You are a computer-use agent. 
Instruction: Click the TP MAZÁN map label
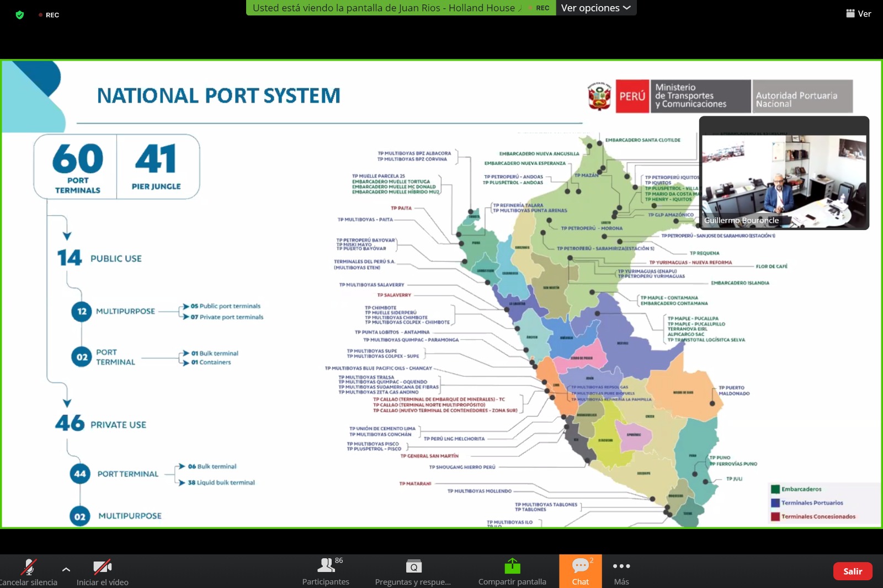coord(586,175)
